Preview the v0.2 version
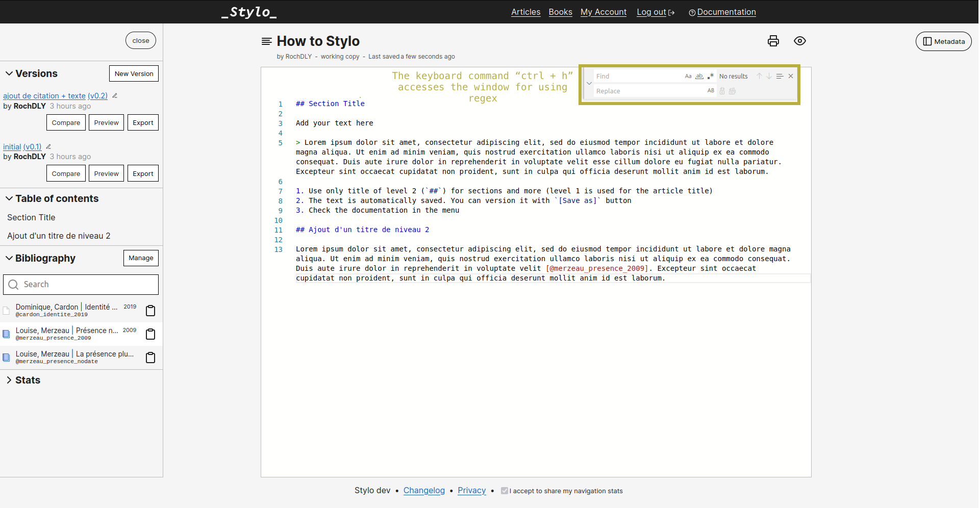 (x=106, y=122)
